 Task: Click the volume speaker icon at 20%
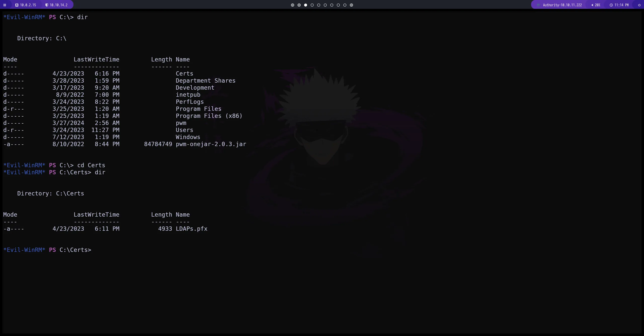592,5
